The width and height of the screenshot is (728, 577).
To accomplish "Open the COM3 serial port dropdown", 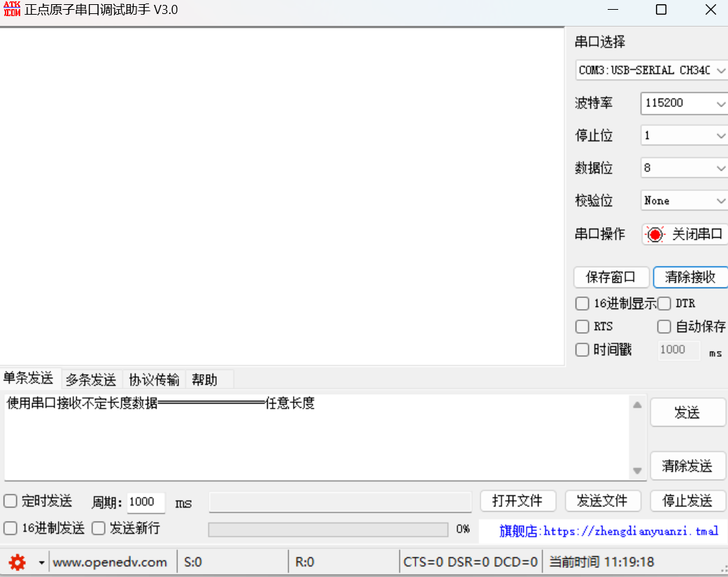I will coord(651,70).
